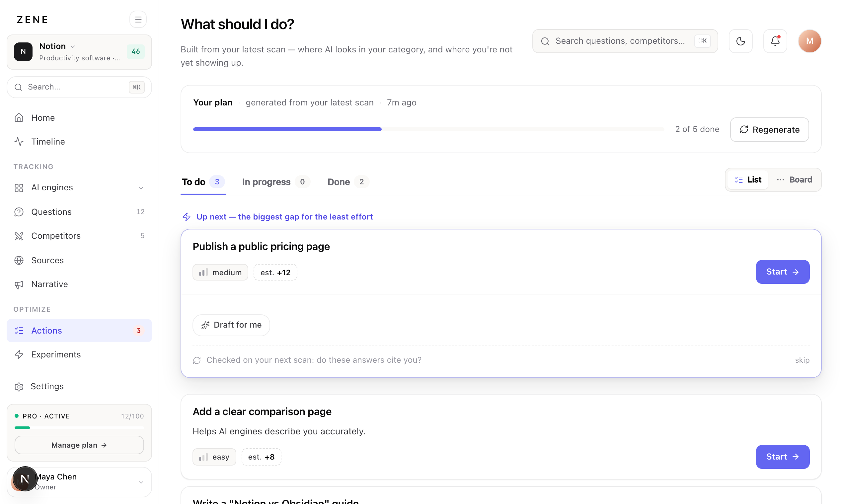This screenshot has height=504, width=843.
Task: Go to Competitors in sidebar
Action: [79, 236]
